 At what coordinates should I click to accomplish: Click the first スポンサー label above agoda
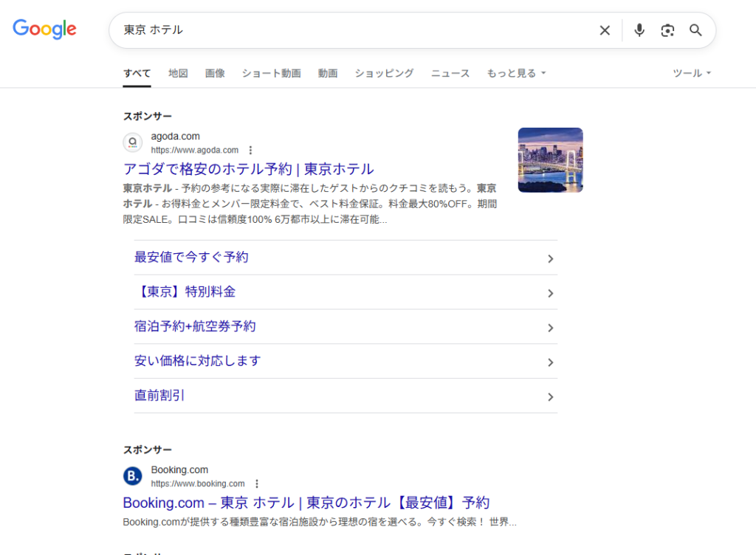[x=147, y=116]
